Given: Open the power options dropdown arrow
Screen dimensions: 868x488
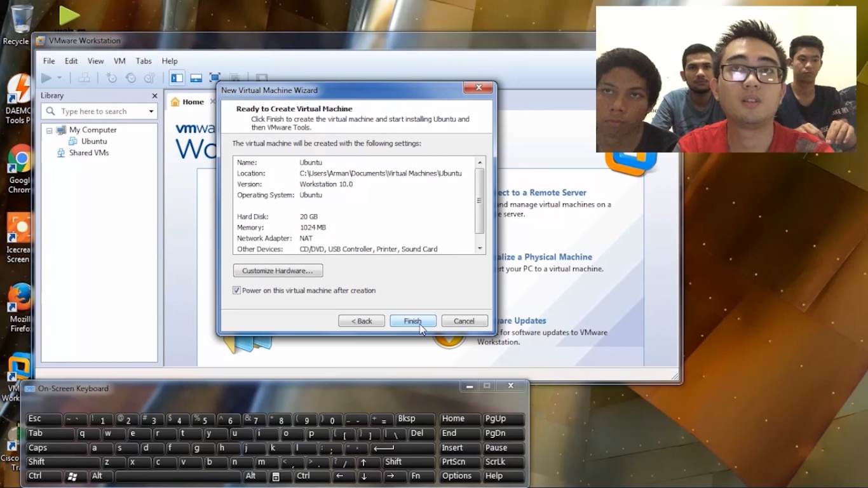Looking at the screenshot, I should [x=60, y=78].
